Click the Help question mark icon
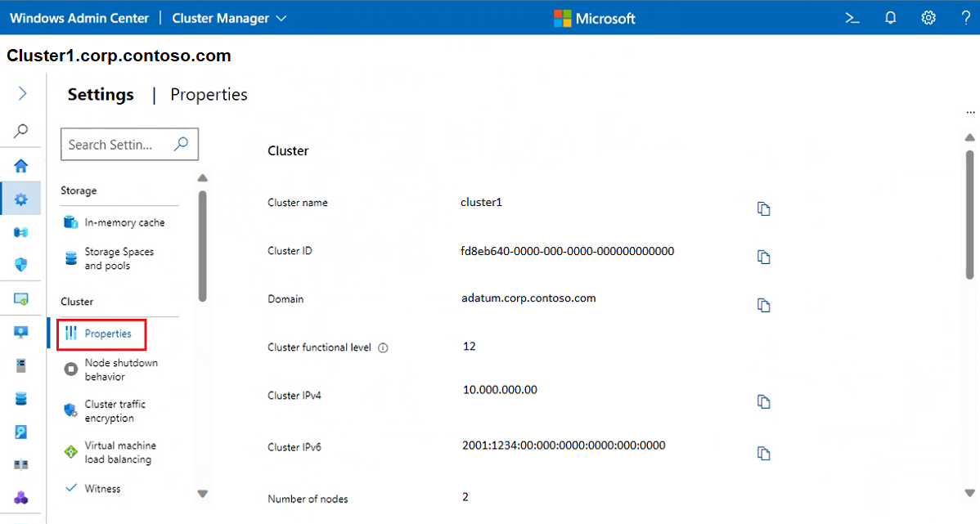Image resolution: width=980 pixels, height=524 pixels. (x=967, y=17)
